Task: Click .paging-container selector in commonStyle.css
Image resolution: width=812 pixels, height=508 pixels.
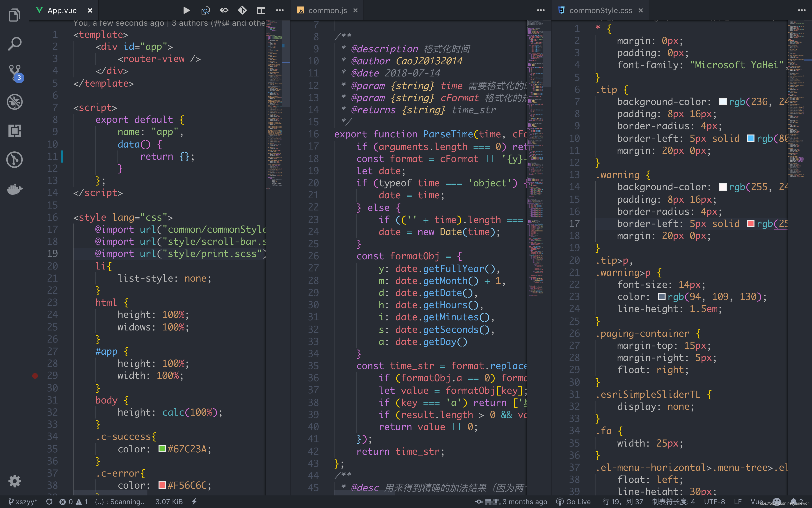Action: (x=643, y=333)
